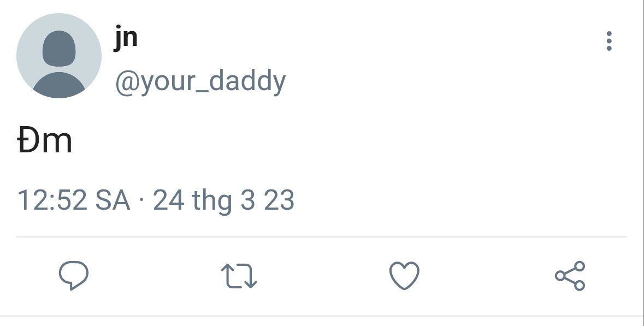Open the share icon for this tweet
Viewport: 644px width, 326px height.
(570, 276)
